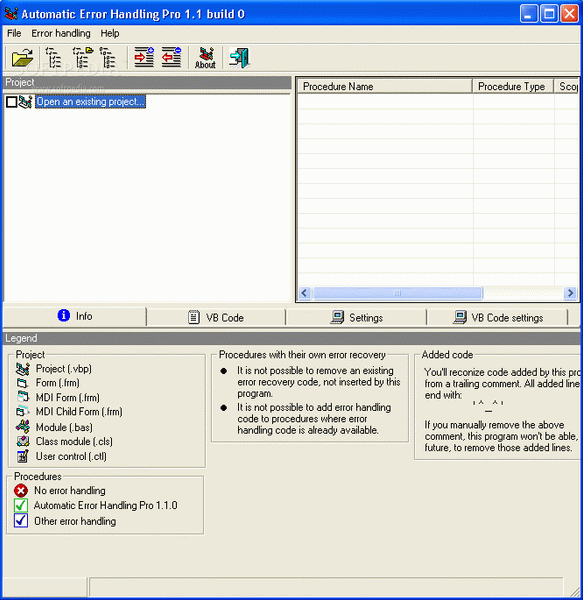
Task: Open a project with the folder toolbar icon
Action: click(x=22, y=58)
